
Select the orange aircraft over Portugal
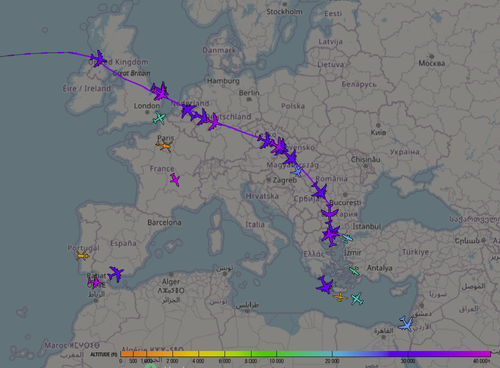[x=82, y=256]
